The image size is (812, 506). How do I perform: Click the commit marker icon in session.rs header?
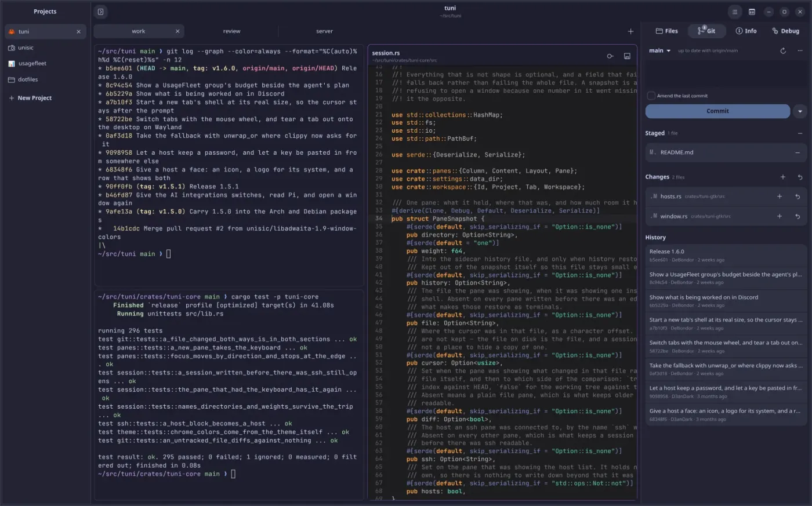pos(610,56)
